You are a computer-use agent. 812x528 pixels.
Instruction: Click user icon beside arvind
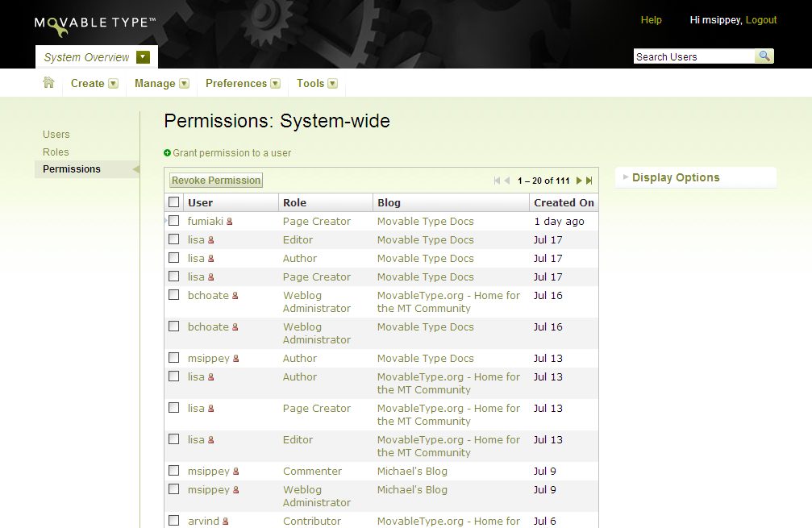click(225, 522)
